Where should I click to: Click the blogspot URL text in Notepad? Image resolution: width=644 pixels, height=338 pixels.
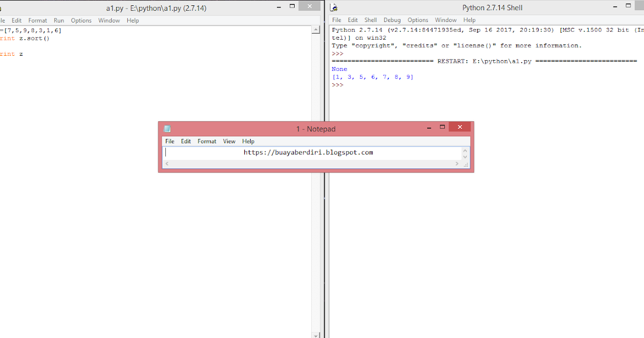coord(309,152)
